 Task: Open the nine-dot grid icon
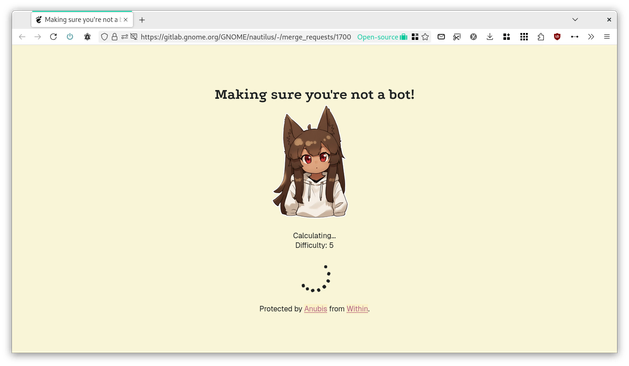tap(524, 37)
